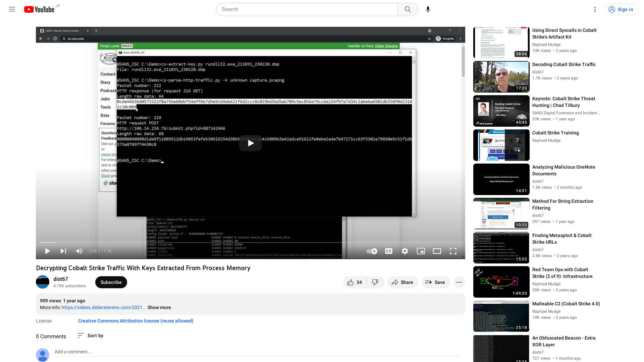Skip to next video icon

point(63,251)
